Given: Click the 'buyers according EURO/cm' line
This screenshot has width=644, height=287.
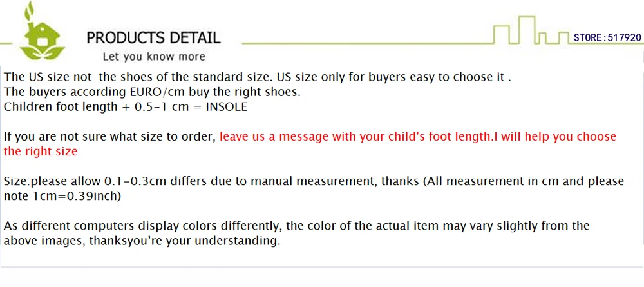Looking at the screenshot, I should (x=152, y=92).
